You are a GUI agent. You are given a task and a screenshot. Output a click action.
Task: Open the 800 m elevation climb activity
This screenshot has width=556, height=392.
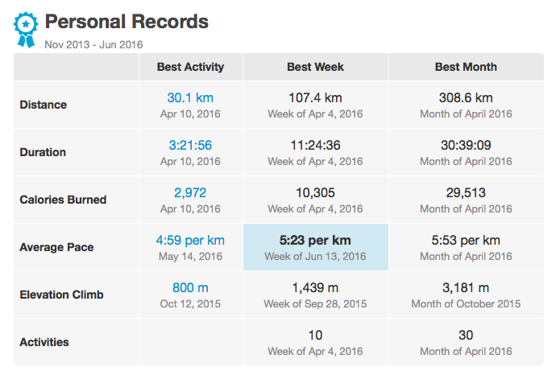click(190, 288)
